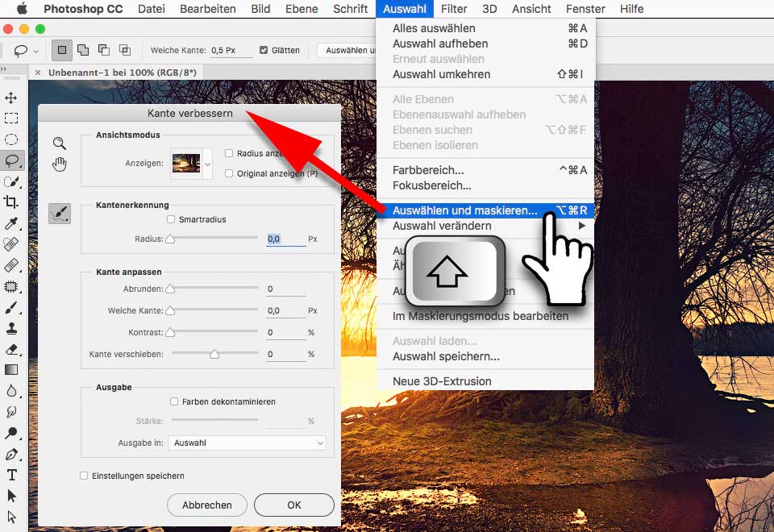Open the Filter menu
The image size is (774, 532).
pos(454,9)
